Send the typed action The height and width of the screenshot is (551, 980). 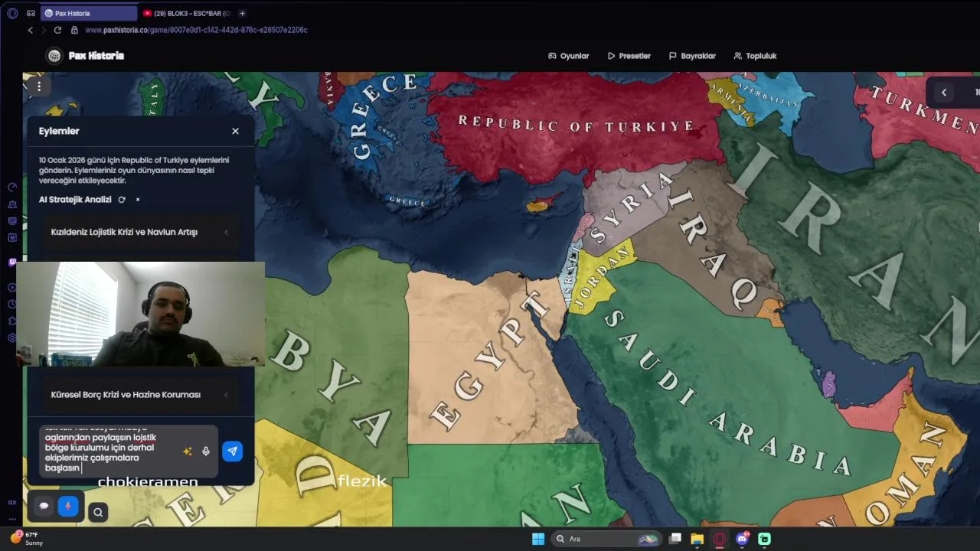coord(233,452)
